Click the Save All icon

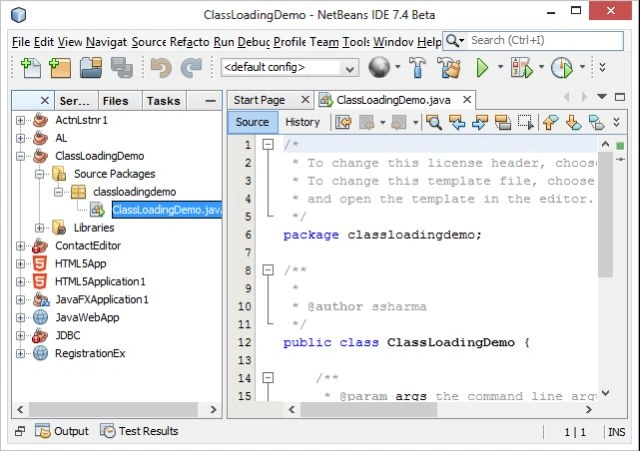coord(122,68)
